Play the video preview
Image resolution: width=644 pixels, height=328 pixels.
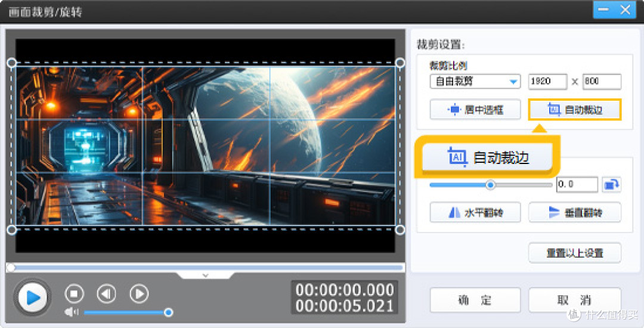click(32, 297)
